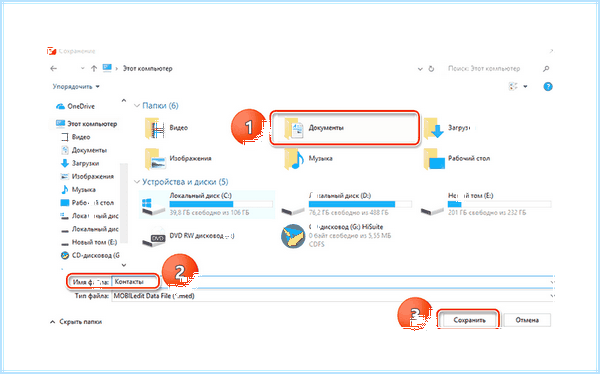
Task: Select the 'Документы' folder
Action: [x=344, y=128]
